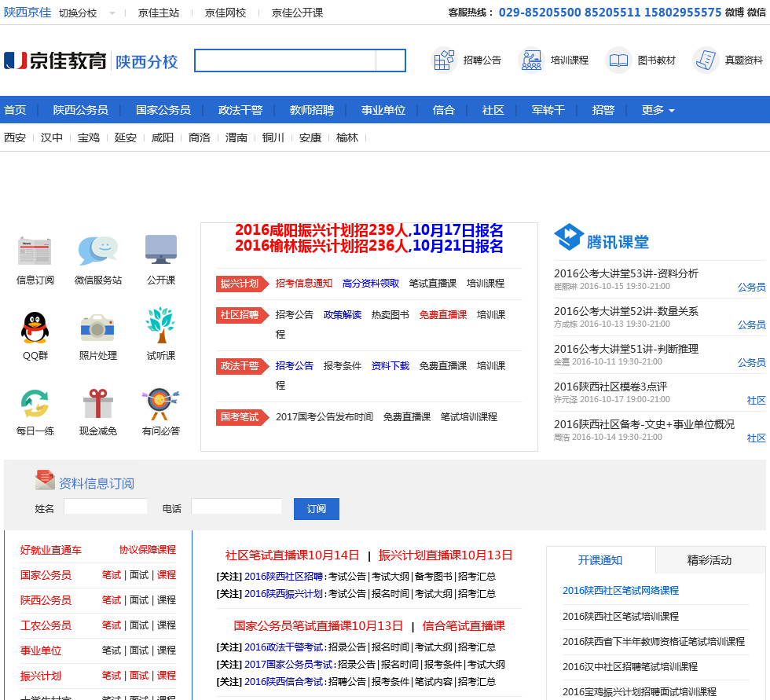This screenshot has height=700, width=770.
Task: Expand the 切换分校 dropdown arrow
Action: 112,13
